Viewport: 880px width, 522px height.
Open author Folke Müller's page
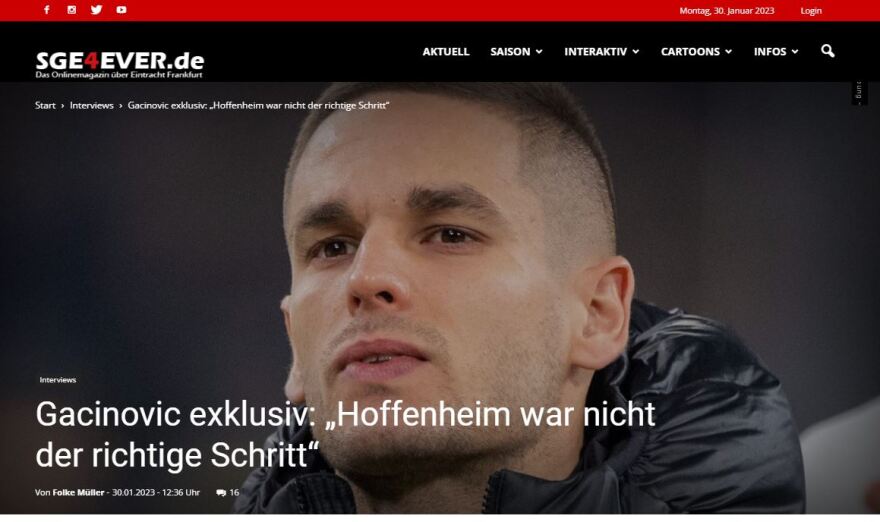click(79, 493)
